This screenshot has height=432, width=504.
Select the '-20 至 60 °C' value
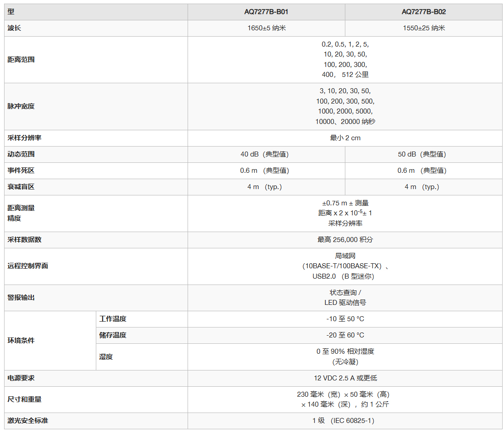pos(345,335)
